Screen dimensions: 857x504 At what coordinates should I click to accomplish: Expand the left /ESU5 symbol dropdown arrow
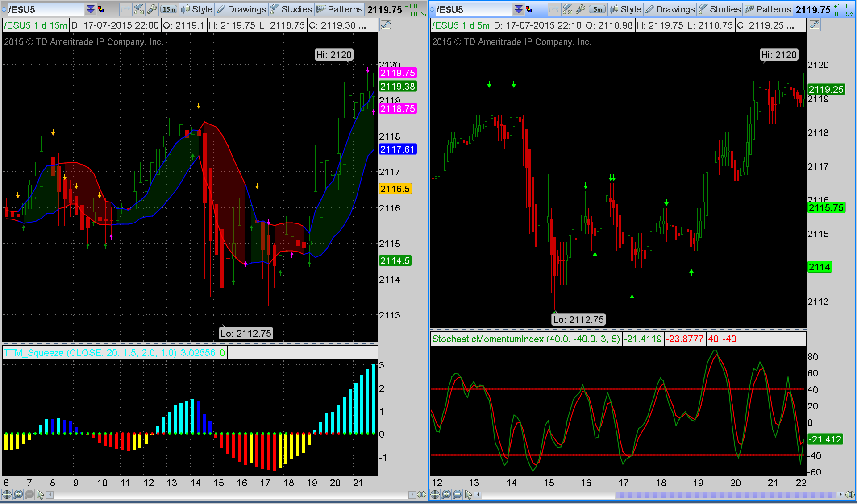91,9
